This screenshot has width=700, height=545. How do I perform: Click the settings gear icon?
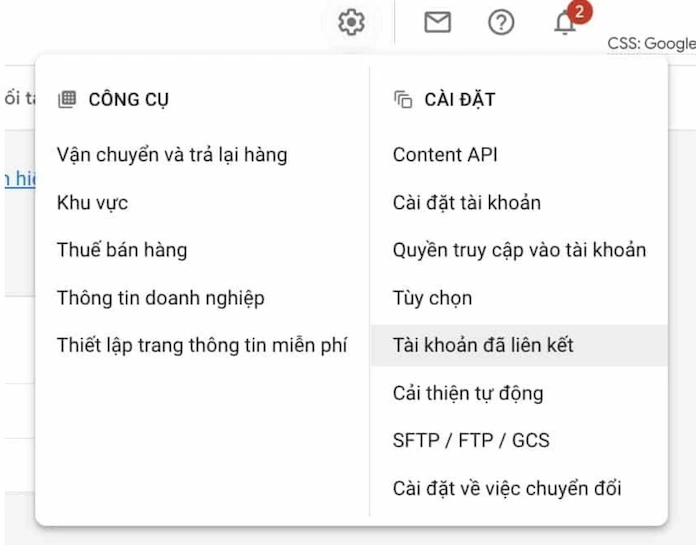pos(351,22)
